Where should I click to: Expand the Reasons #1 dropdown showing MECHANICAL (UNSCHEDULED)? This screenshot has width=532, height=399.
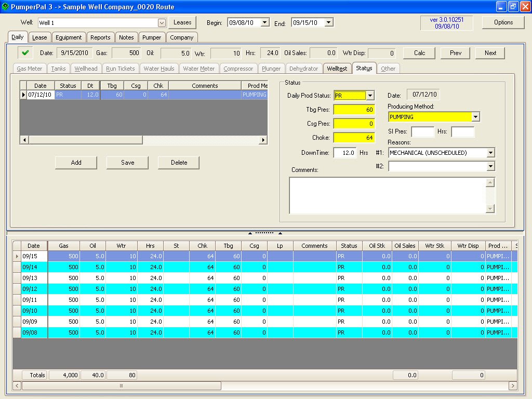[x=491, y=152]
